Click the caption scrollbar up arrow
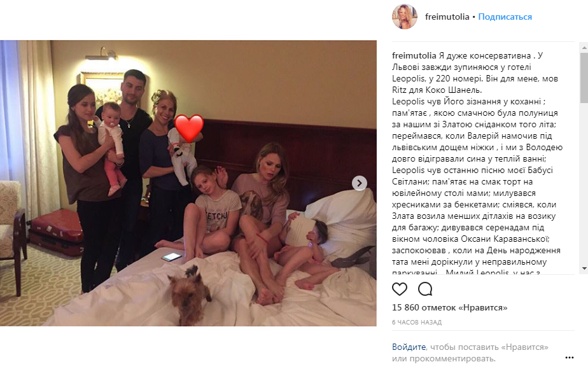 tap(584, 48)
